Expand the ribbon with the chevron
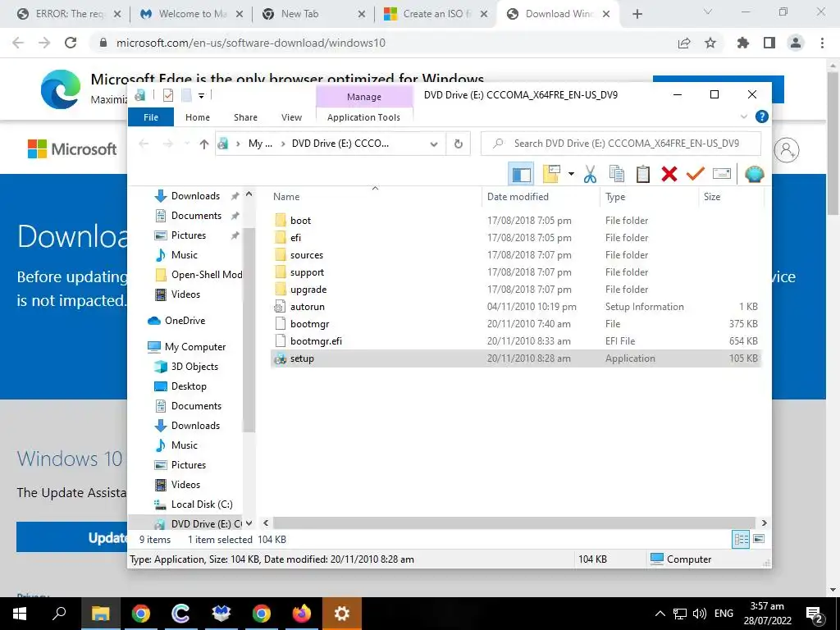Image resolution: width=840 pixels, height=630 pixels. pos(743,116)
